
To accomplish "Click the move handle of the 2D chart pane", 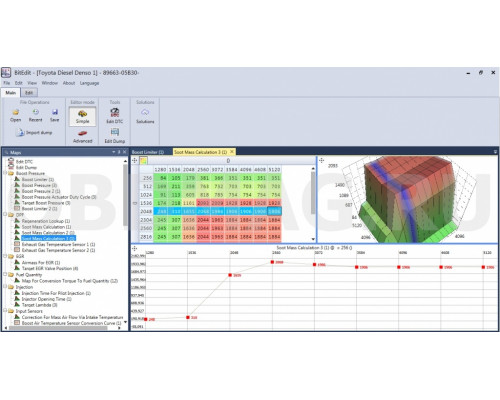I will click(135, 248).
